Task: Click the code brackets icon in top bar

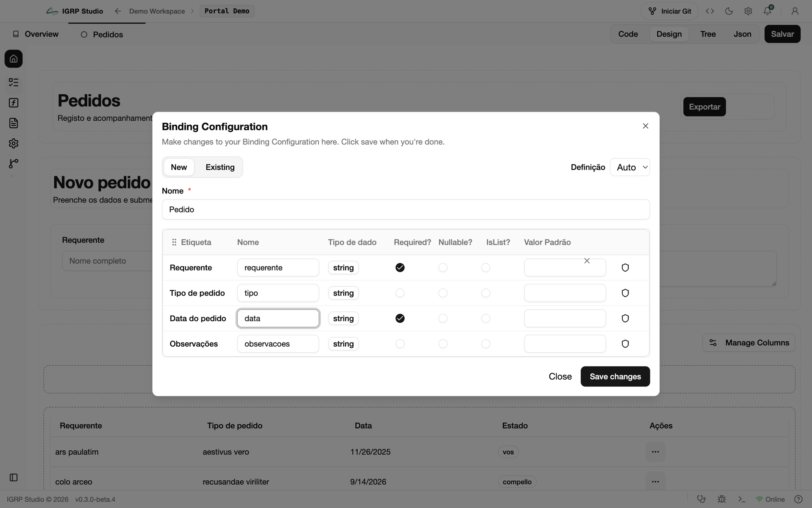Action: [x=710, y=11]
